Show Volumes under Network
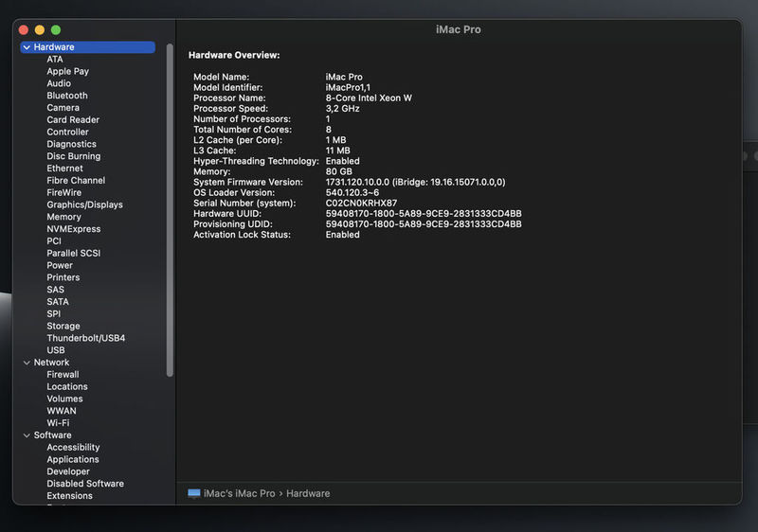 (64, 399)
